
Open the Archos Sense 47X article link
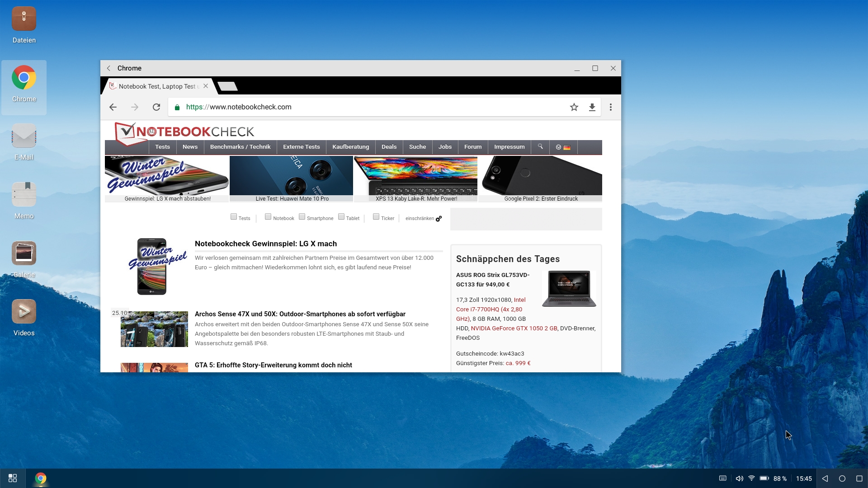click(x=300, y=314)
